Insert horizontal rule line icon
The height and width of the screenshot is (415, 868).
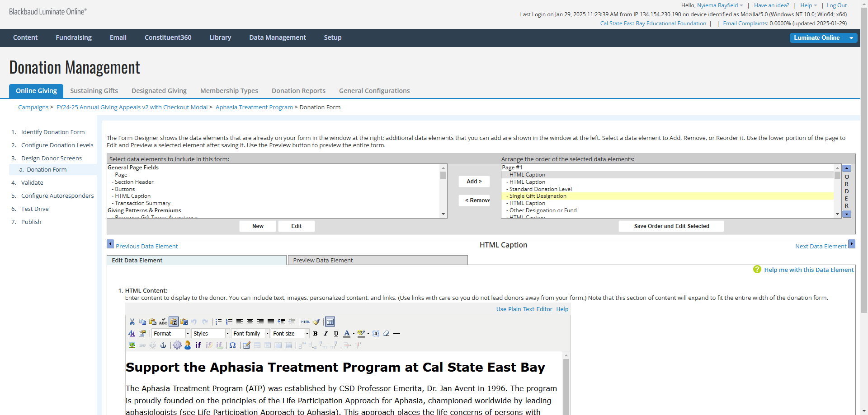coord(396,333)
